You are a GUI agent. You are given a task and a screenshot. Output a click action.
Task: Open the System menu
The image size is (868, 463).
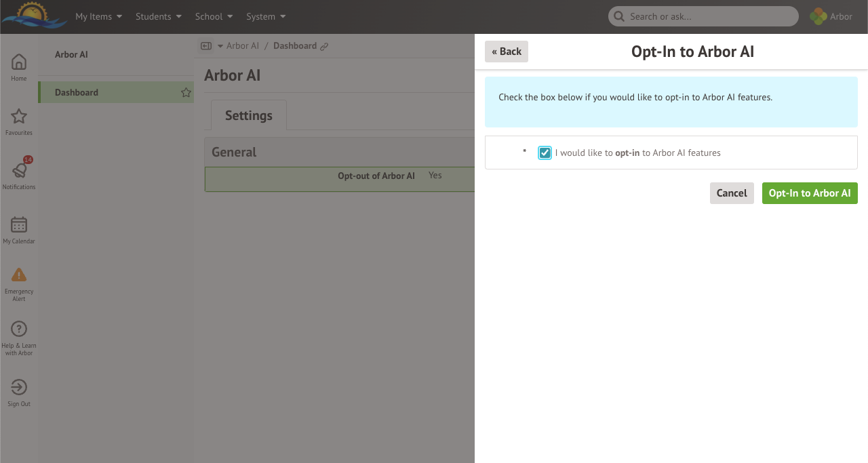click(x=265, y=16)
